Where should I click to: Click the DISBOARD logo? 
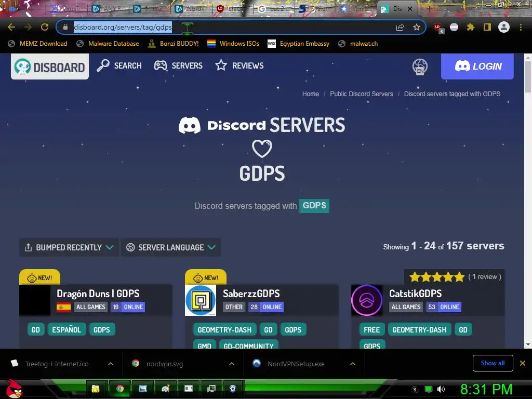click(x=50, y=67)
